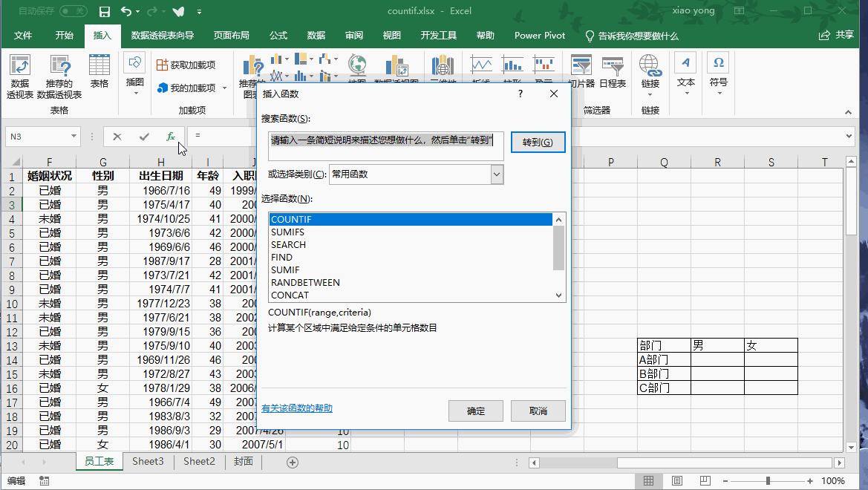Screen dimensions: 868x490
Task: Insert a Win/Loss sparkline (盈亏)
Action: tap(544, 66)
